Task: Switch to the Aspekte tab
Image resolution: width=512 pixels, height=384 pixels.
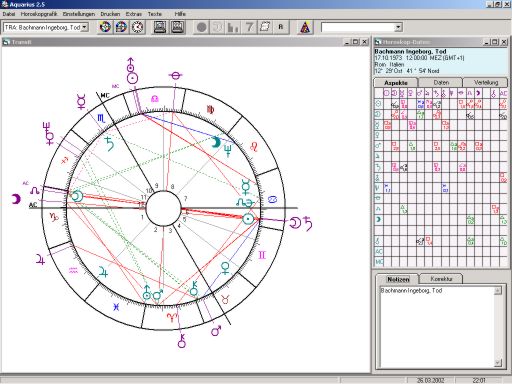Action: 396,83
